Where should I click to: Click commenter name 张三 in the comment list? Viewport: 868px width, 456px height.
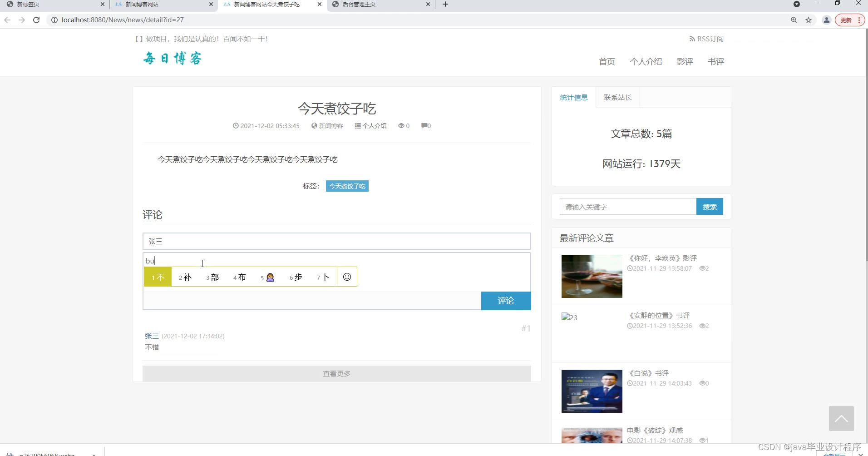[152, 336]
